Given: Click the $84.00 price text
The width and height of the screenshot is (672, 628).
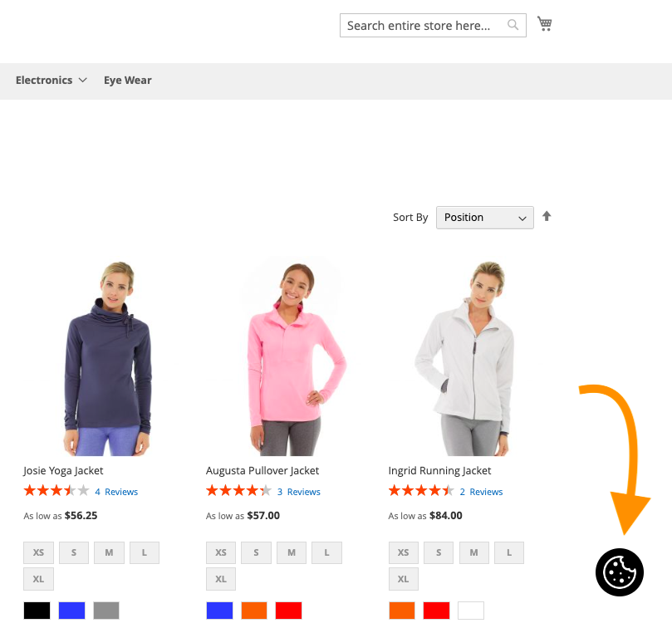Looking at the screenshot, I should pyautogui.click(x=446, y=516).
